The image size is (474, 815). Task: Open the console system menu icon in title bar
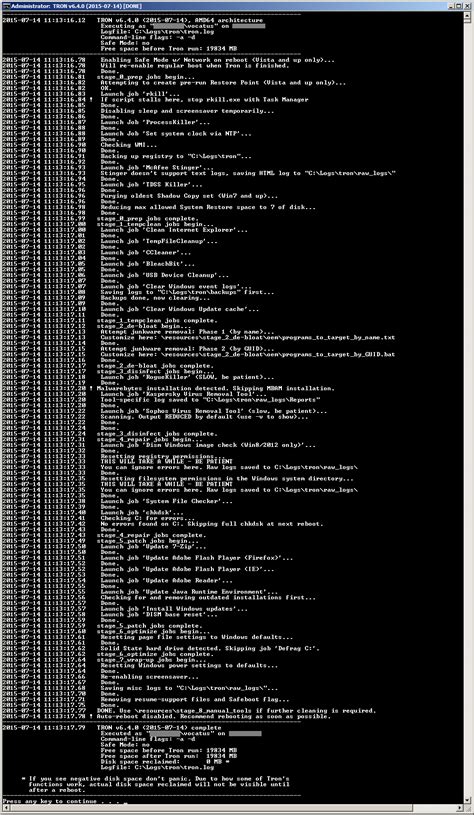[5, 5]
